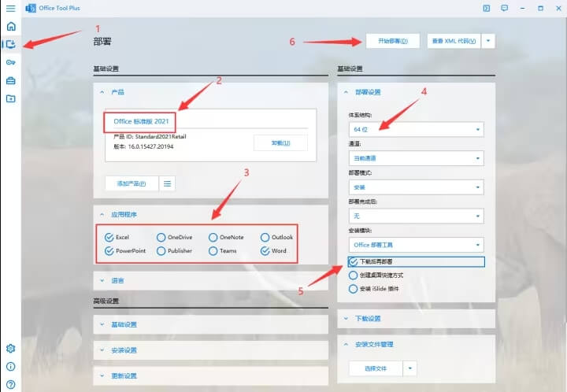Check the Teams application
This screenshot has width=567, height=392.
coord(223,251)
